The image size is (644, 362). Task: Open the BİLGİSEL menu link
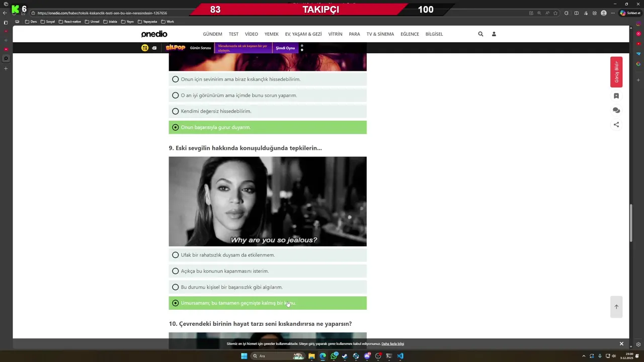[x=434, y=34]
